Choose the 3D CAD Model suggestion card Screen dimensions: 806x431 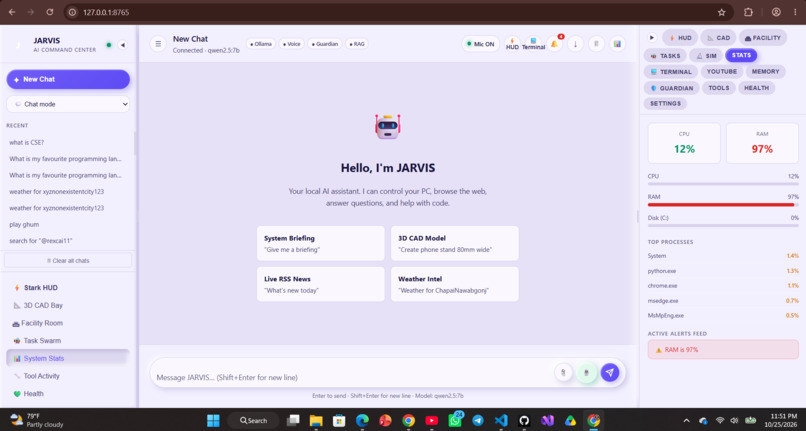[454, 243]
